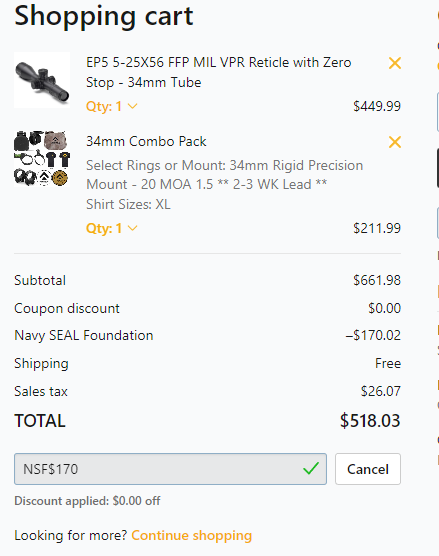Viewport: 439px width, 556px height.
Task: Focus the NSF$170 coupon code field
Action: click(170, 469)
